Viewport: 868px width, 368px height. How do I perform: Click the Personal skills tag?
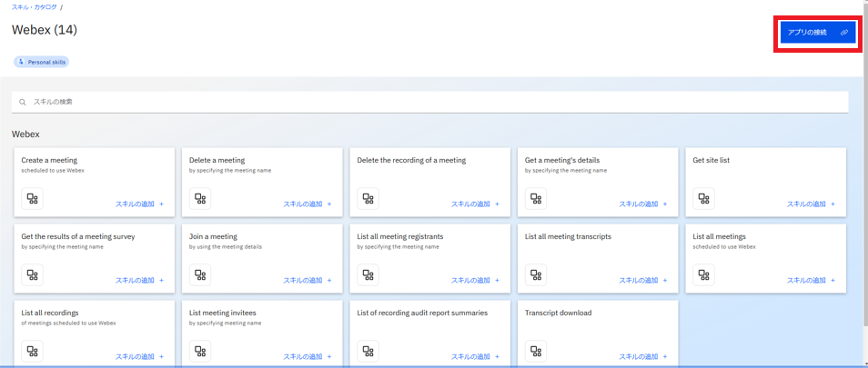point(42,62)
